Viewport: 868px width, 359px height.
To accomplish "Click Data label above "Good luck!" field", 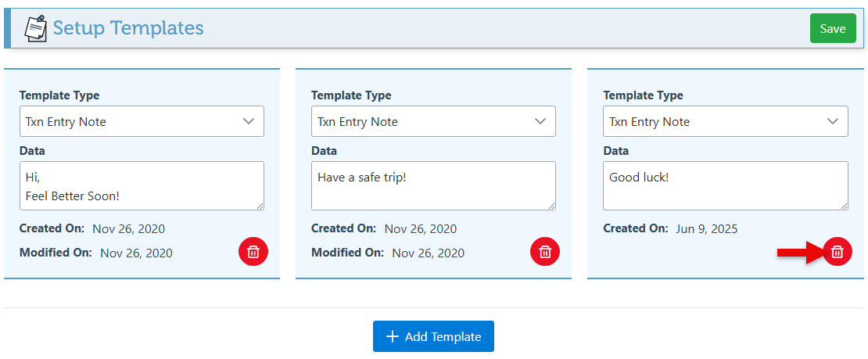I will (x=615, y=150).
